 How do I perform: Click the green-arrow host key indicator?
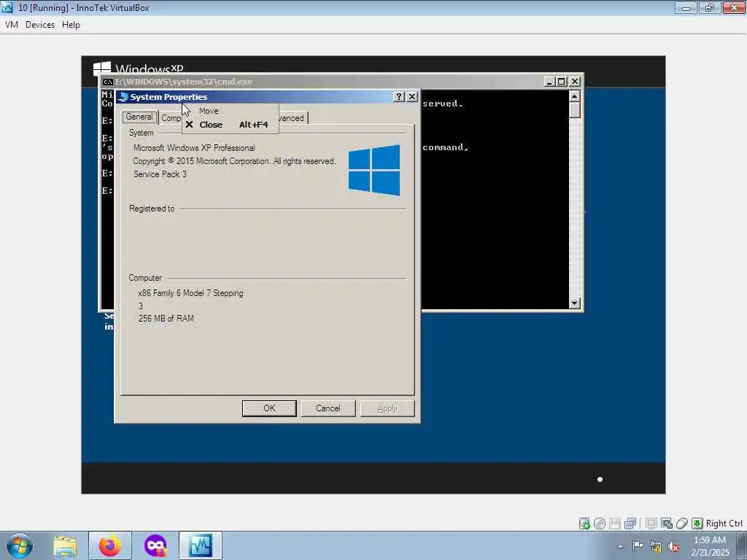[697, 524]
